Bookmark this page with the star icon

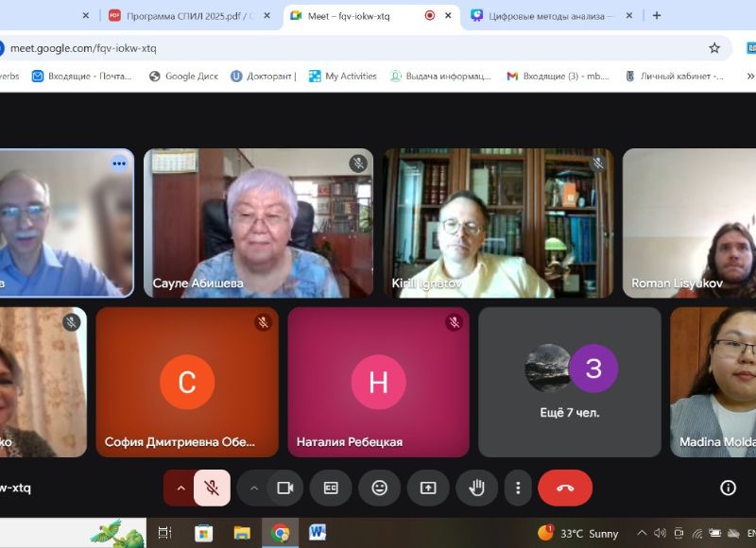coord(714,48)
